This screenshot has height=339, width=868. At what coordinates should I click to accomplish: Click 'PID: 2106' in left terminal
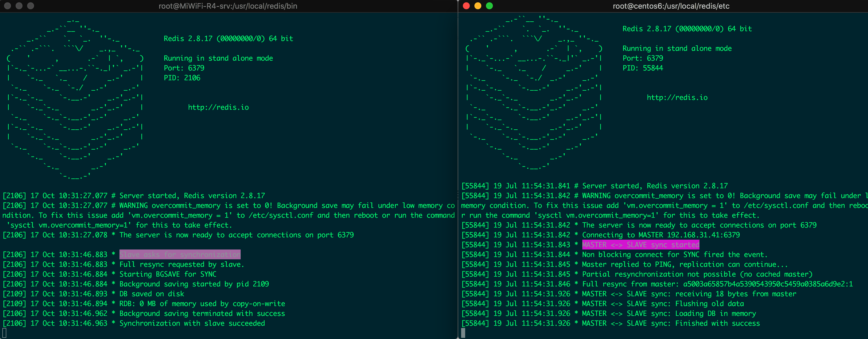[182, 78]
